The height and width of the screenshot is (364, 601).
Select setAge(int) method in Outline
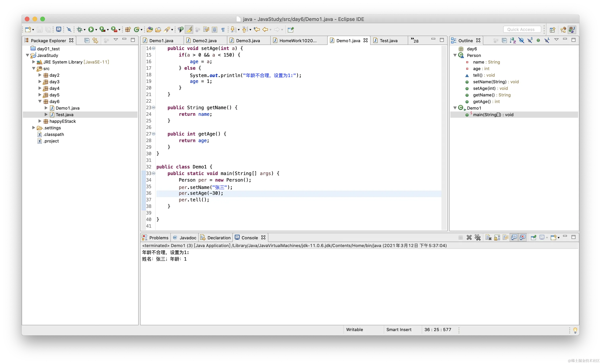pyautogui.click(x=484, y=88)
